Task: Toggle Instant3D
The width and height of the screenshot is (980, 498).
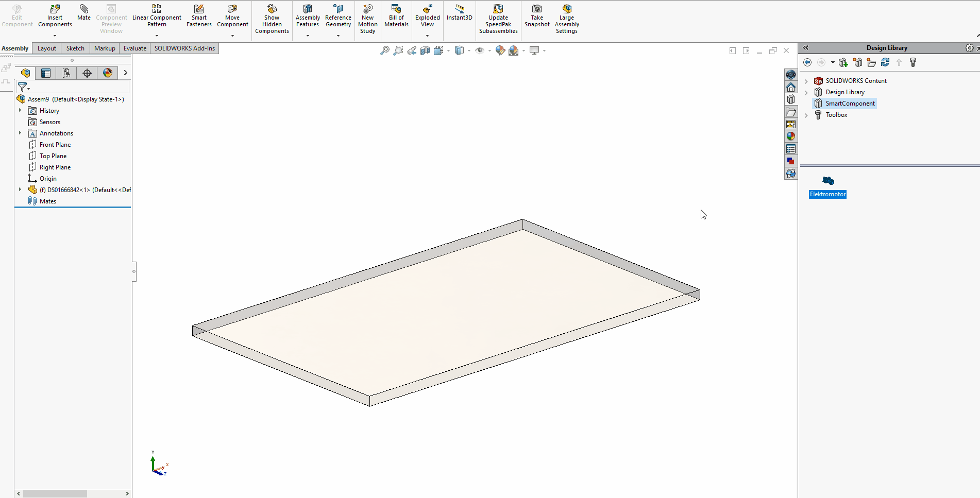Action: [x=459, y=12]
